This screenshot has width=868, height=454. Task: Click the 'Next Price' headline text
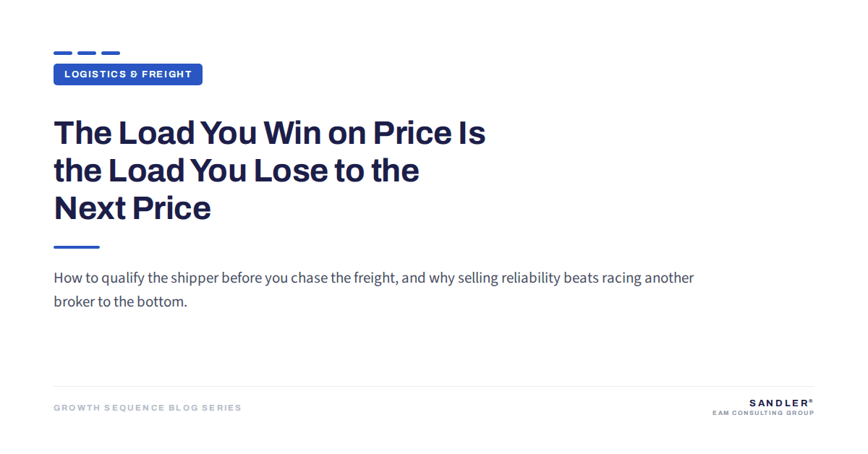132,208
